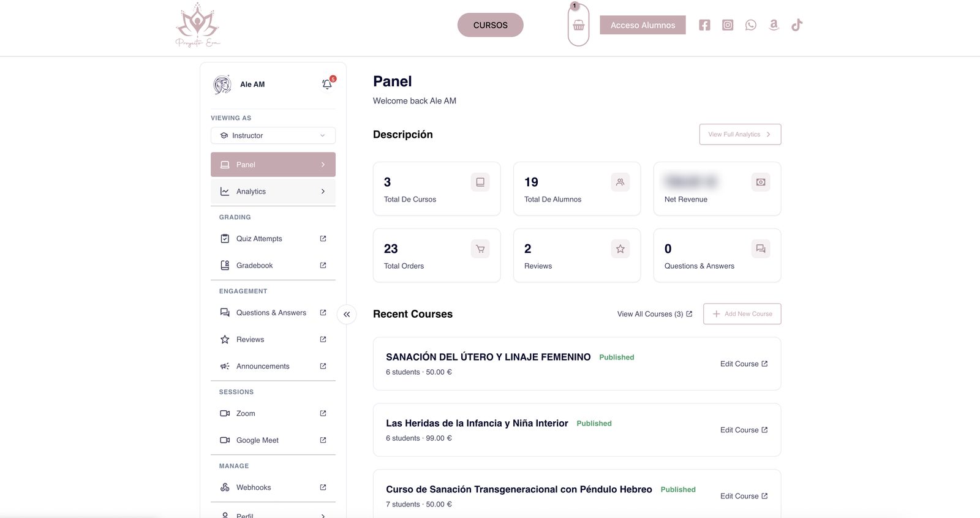
Task: Open Announcements in the sidebar
Action: point(273,366)
